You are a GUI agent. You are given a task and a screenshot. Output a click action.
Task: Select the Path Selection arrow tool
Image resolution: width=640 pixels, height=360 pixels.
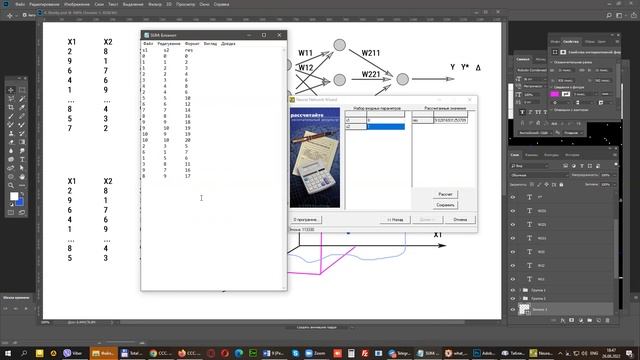click(22, 168)
